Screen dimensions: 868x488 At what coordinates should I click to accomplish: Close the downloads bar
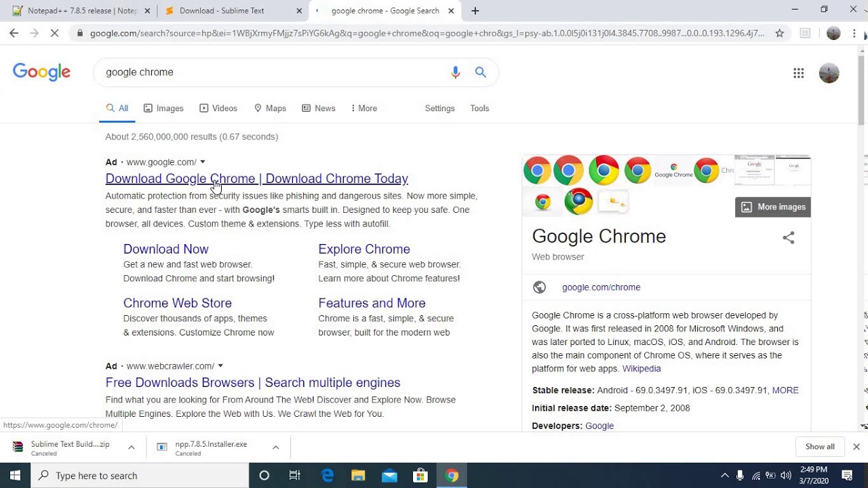856,447
